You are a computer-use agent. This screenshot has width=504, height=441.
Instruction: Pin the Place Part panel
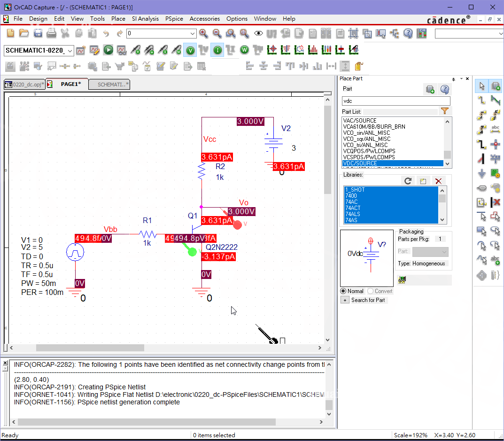point(454,79)
